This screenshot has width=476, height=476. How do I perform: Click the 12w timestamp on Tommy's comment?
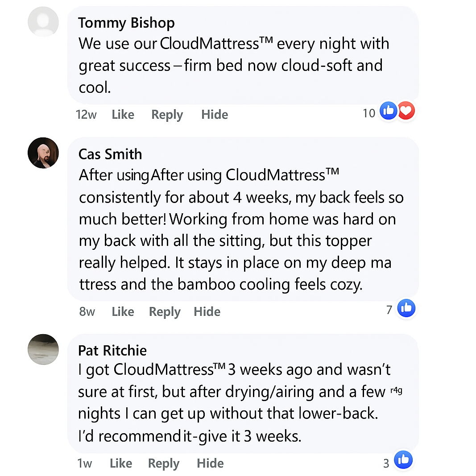pyautogui.click(x=86, y=115)
